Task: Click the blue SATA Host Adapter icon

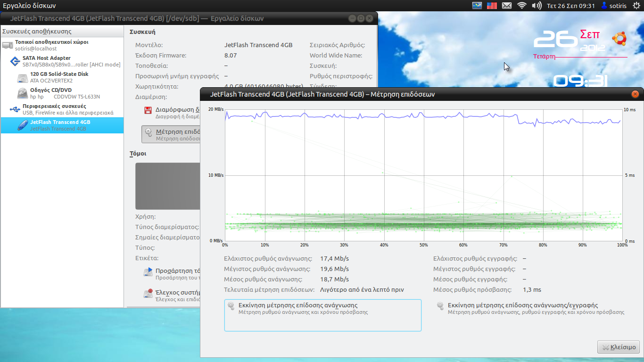Action: point(15,61)
